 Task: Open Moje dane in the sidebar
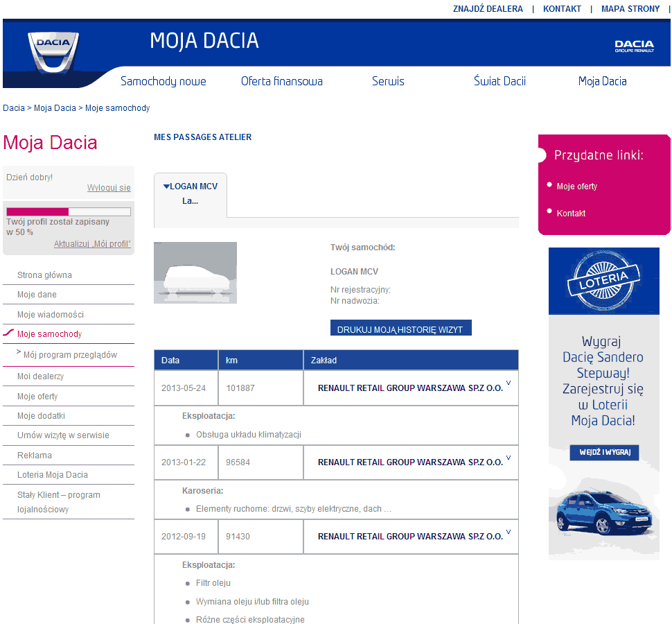tap(37, 294)
